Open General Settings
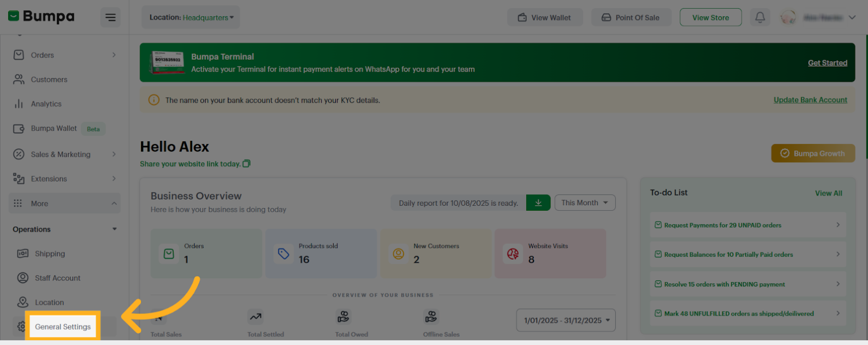The width and height of the screenshot is (868, 345). pyautogui.click(x=63, y=327)
